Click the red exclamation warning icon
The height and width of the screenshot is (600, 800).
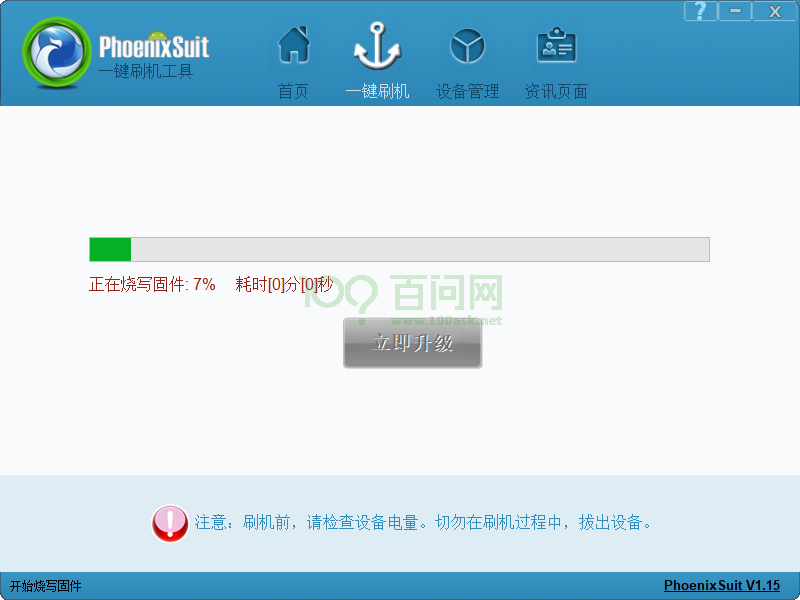tap(170, 523)
